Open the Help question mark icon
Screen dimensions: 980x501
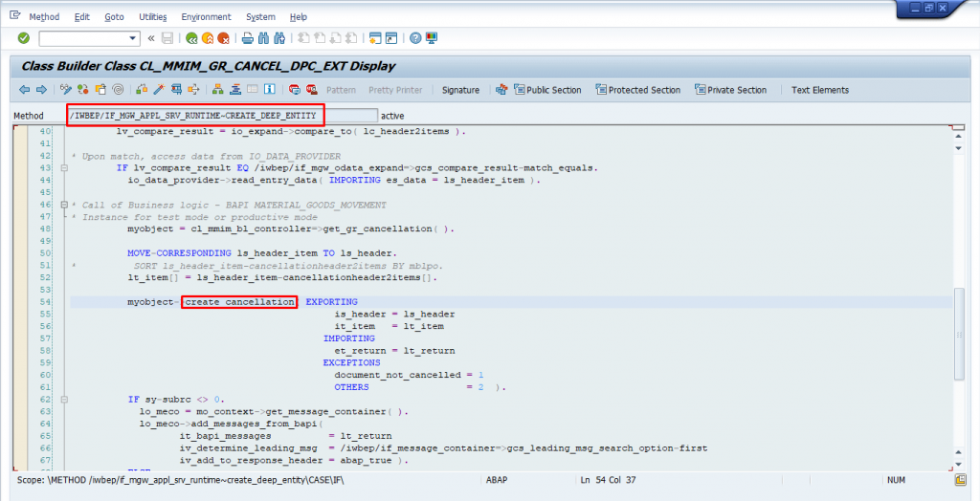pos(415,39)
